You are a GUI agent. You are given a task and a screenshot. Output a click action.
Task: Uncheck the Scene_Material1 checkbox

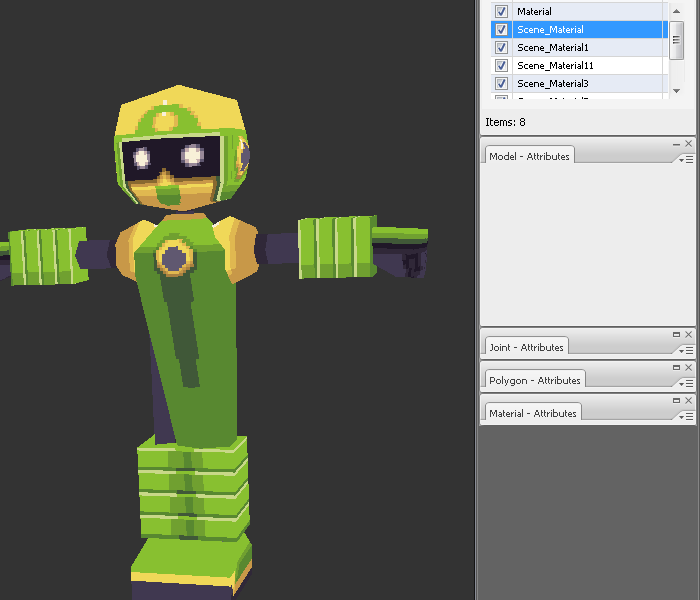click(501, 47)
